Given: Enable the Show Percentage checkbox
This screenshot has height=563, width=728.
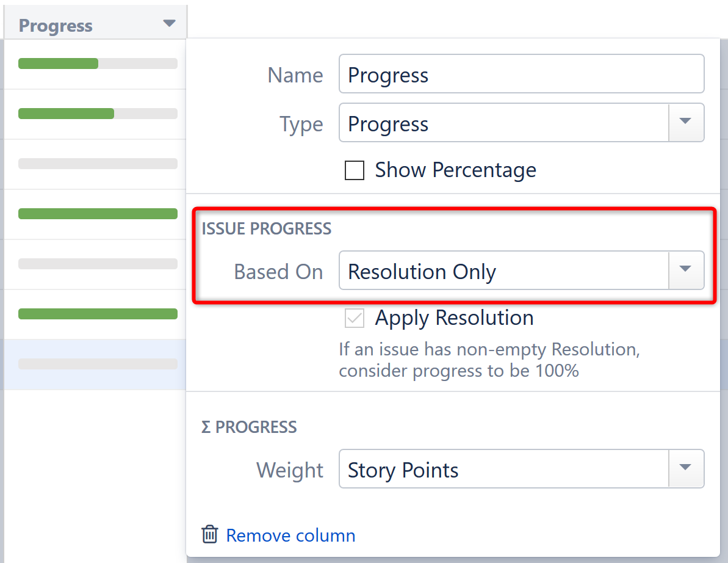Looking at the screenshot, I should [x=355, y=170].
